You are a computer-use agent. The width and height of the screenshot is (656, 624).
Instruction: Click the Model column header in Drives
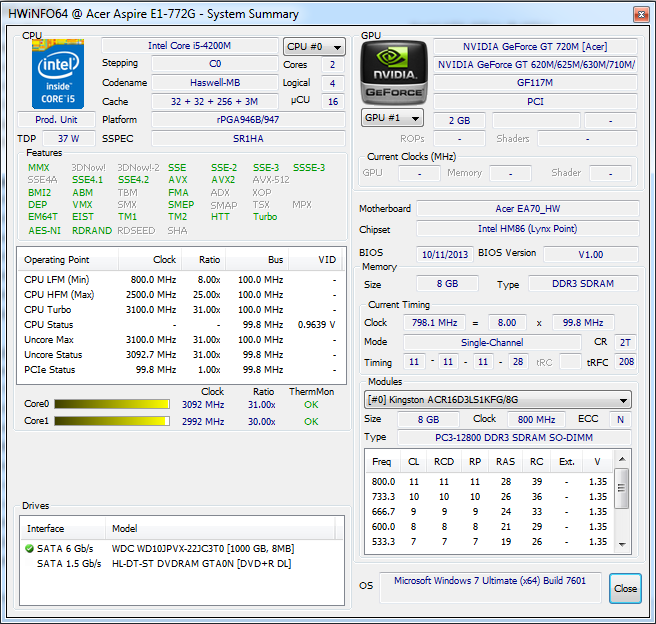pos(220,529)
